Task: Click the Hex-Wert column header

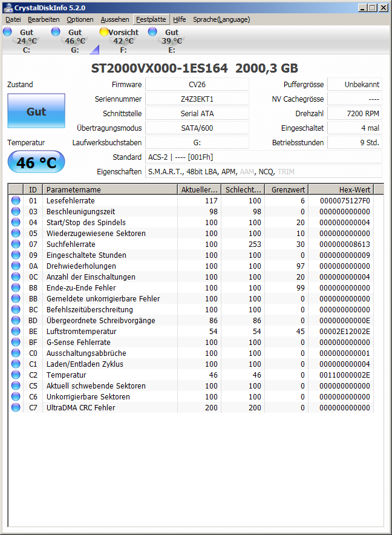Action: (341, 189)
